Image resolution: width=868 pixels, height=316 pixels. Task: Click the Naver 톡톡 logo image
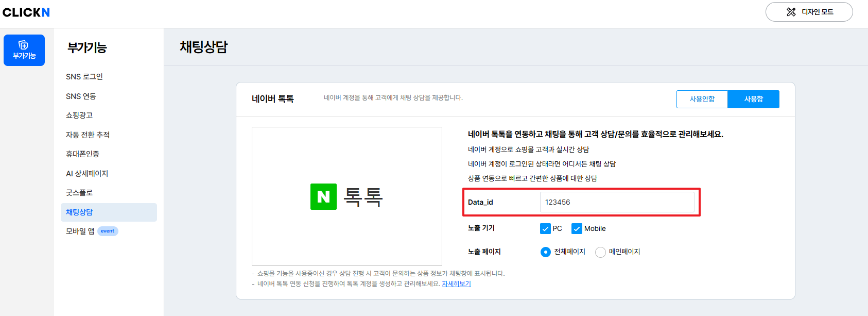346,196
